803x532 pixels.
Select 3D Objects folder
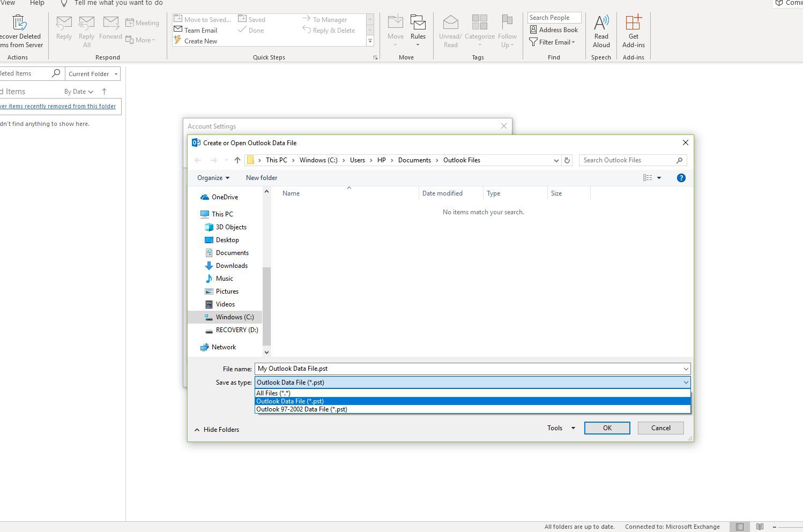pyautogui.click(x=231, y=227)
